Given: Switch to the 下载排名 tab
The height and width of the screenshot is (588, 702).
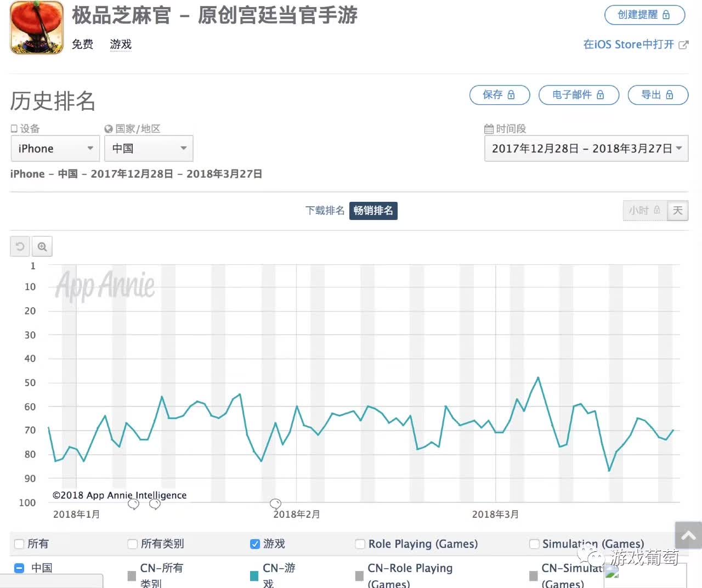Looking at the screenshot, I should [325, 211].
